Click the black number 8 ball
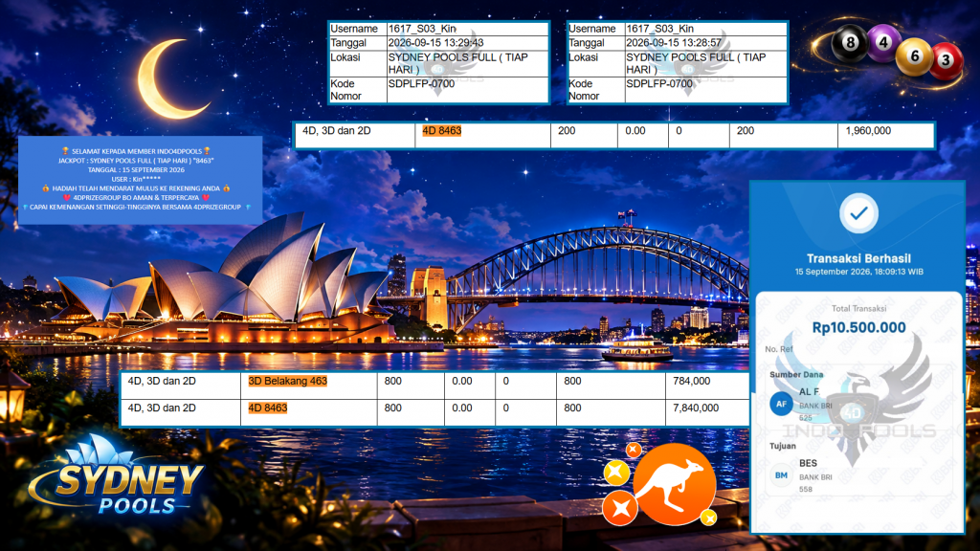This screenshot has height=551, width=980. [850, 42]
